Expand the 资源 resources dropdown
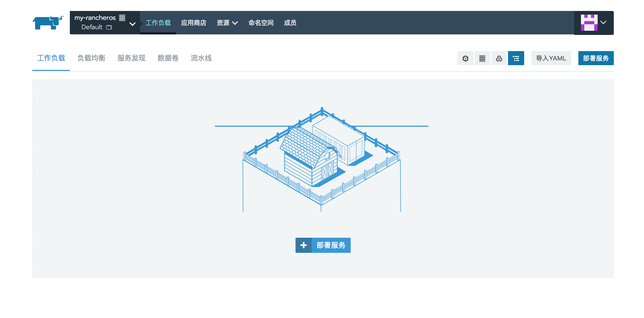 pos(227,23)
